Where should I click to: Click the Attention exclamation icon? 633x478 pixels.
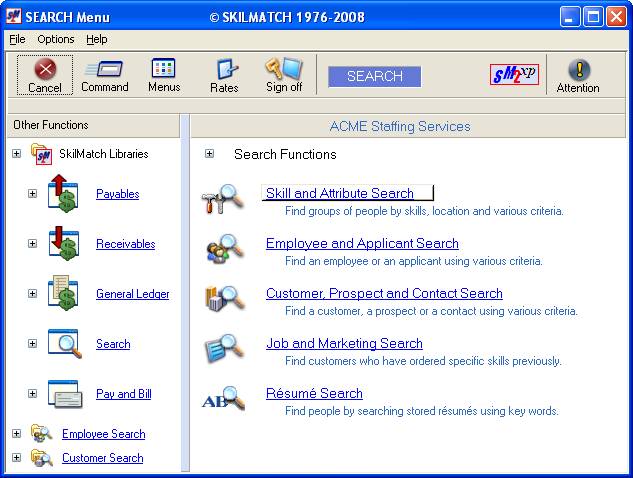click(x=579, y=70)
